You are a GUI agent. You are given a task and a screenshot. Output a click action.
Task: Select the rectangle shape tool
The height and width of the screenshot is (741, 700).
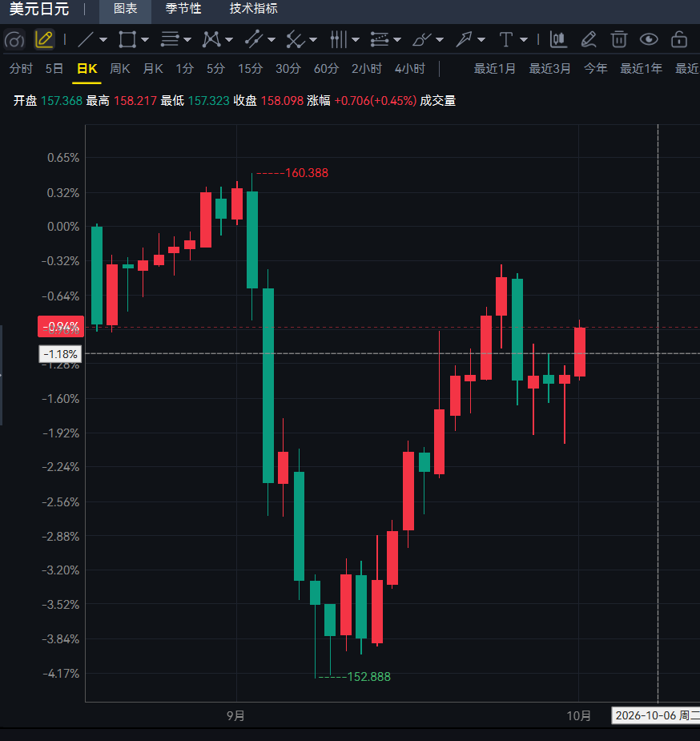pyautogui.click(x=127, y=40)
